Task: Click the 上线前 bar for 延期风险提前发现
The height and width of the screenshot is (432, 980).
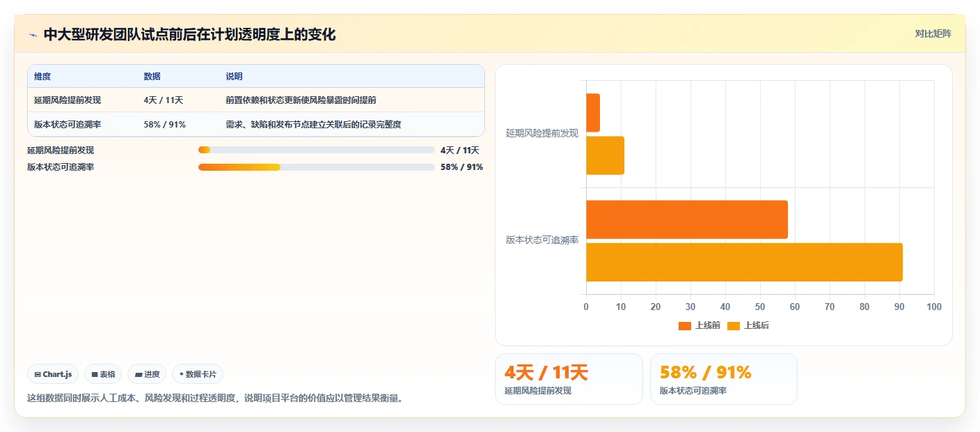Action: tap(593, 113)
